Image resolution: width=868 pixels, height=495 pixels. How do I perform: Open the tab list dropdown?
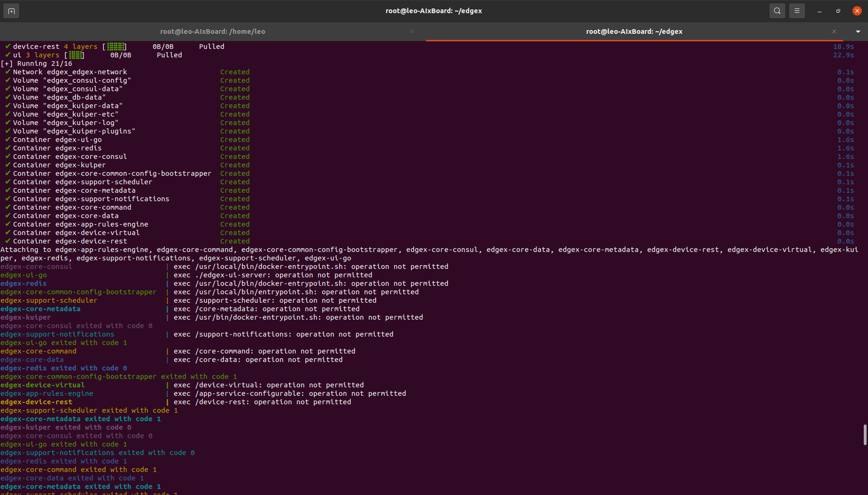[858, 31]
